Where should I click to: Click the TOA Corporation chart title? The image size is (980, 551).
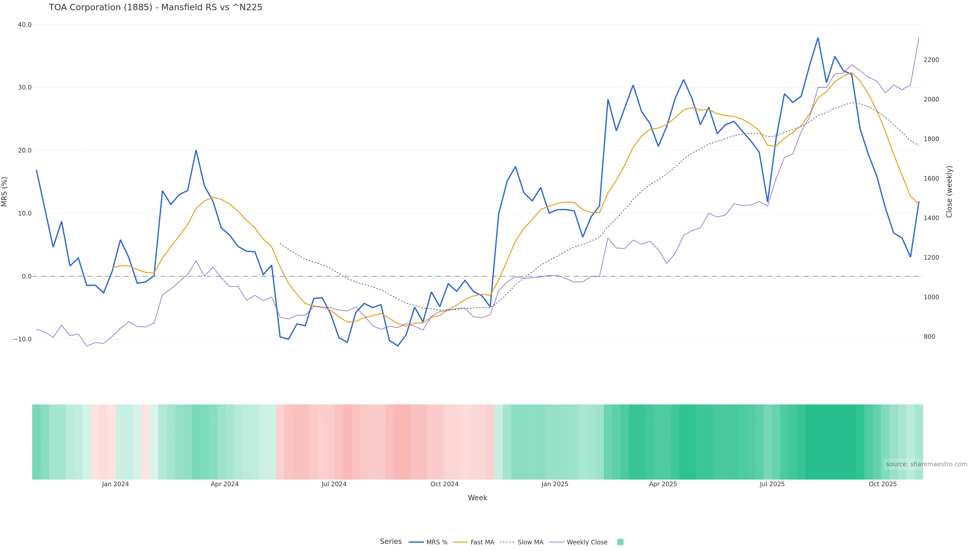pyautogui.click(x=155, y=7)
